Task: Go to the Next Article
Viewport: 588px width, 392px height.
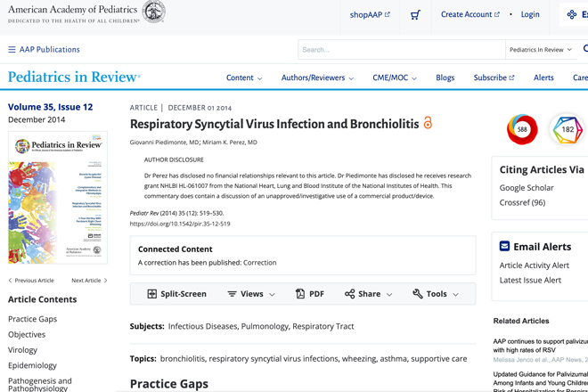Action: tap(89, 281)
